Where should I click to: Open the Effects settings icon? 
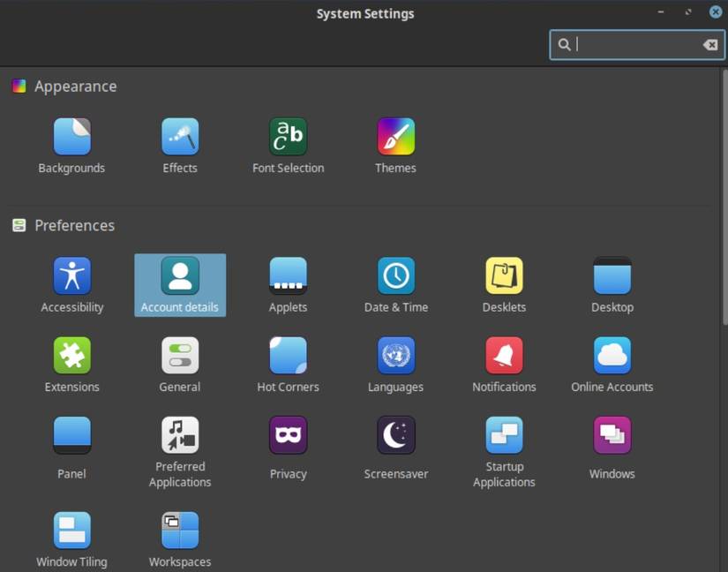pyautogui.click(x=180, y=137)
